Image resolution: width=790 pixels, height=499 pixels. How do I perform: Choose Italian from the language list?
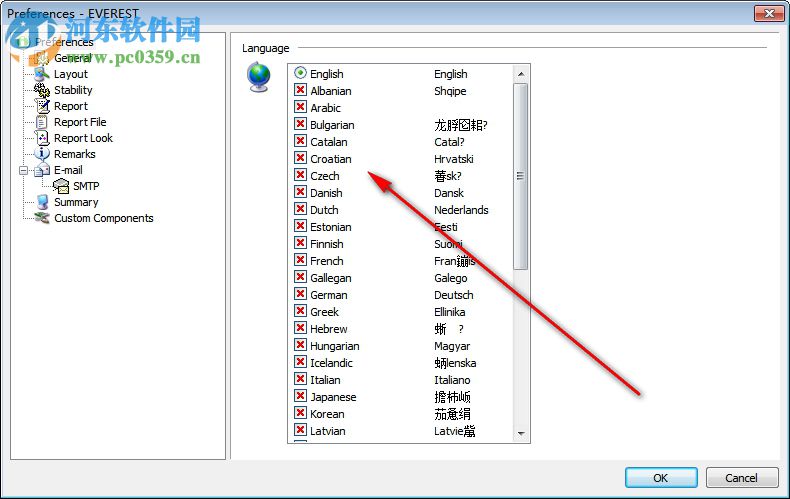pos(325,380)
